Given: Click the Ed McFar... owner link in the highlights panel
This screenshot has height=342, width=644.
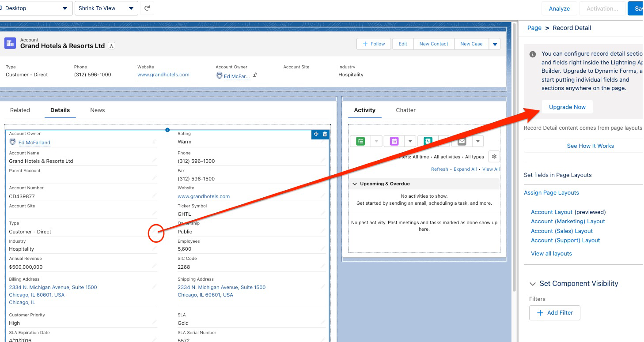Looking at the screenshot, I should click(x=237, y=76).
